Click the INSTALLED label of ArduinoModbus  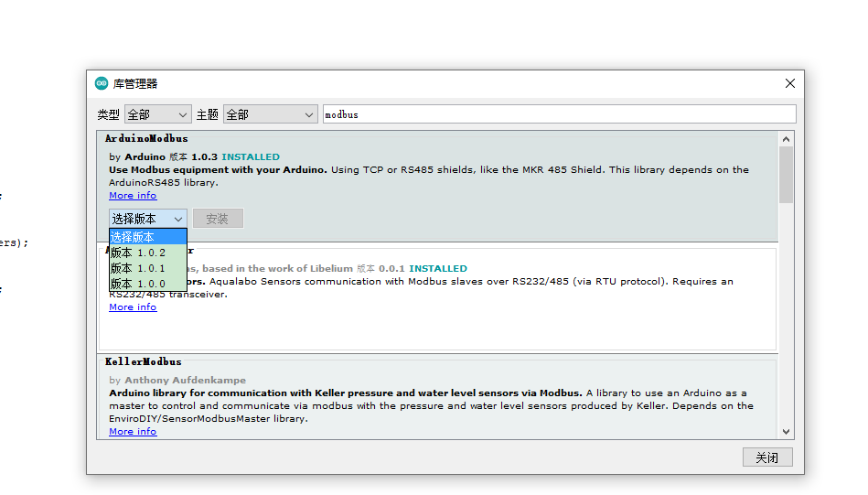point(251,157)
